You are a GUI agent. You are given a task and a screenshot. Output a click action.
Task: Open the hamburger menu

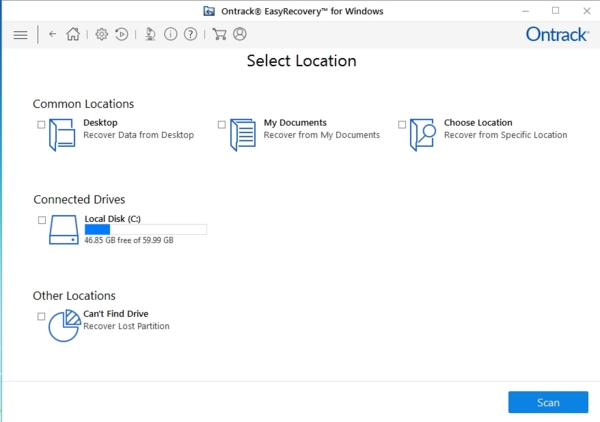[x=20, y=35]
